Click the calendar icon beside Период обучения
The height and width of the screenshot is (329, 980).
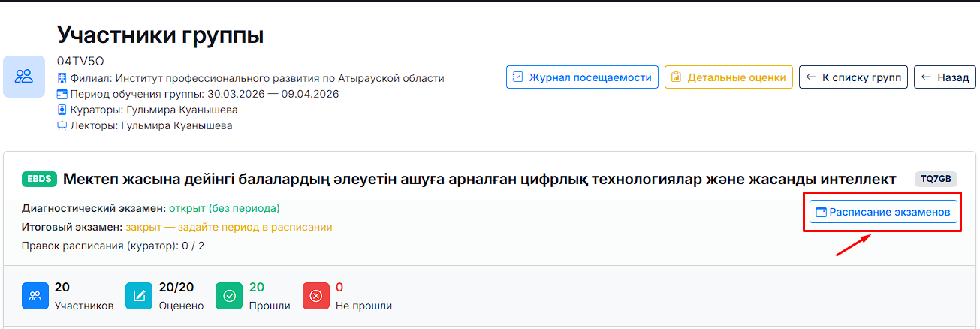coord(62,94)
